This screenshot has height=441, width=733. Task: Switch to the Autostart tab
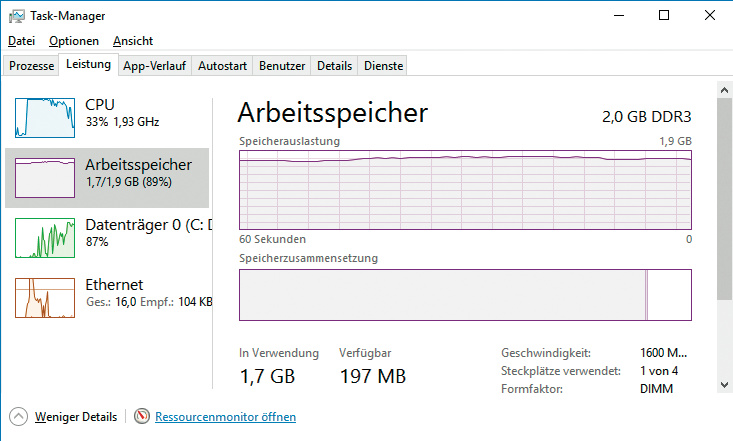(222, 66)
